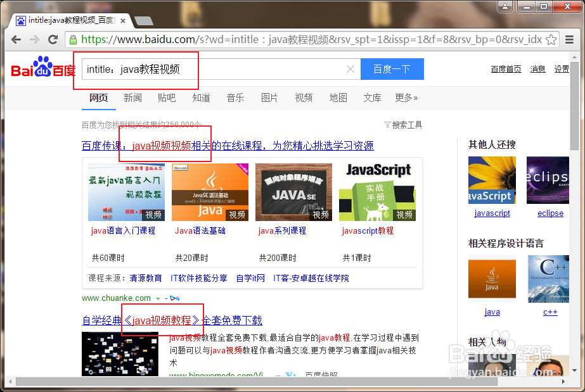Image resolution: width=585 pixels, height=392 pixels.
Task: Switch to the 视频 tab
Action: (x=304, y=98)
